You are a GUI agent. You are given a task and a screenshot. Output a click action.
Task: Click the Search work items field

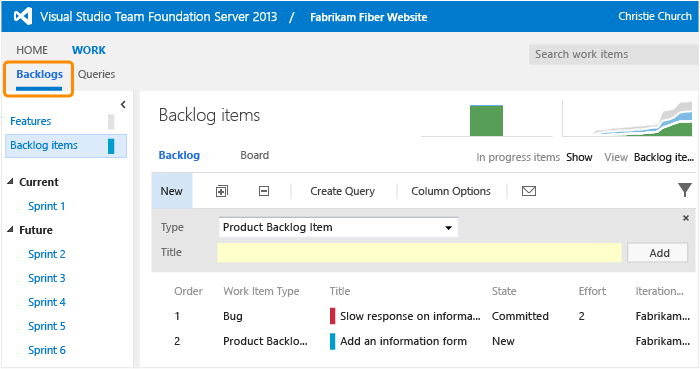pos(614,54)
